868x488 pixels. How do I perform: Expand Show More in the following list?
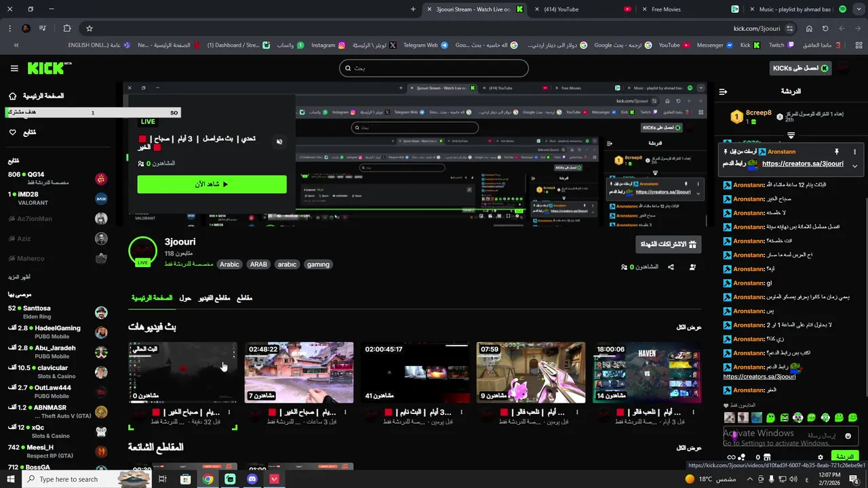coord(19,277)
